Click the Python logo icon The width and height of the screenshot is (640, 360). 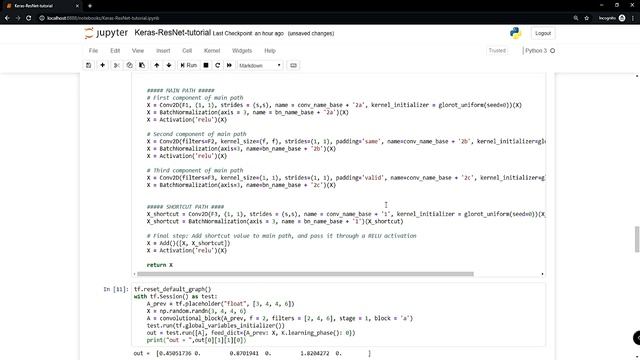point(516,33)
